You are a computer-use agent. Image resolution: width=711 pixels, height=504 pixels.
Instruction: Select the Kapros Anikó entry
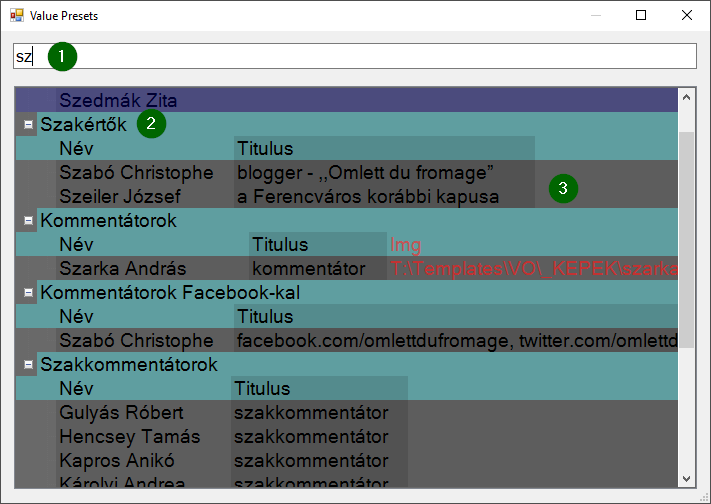[116, 461]
